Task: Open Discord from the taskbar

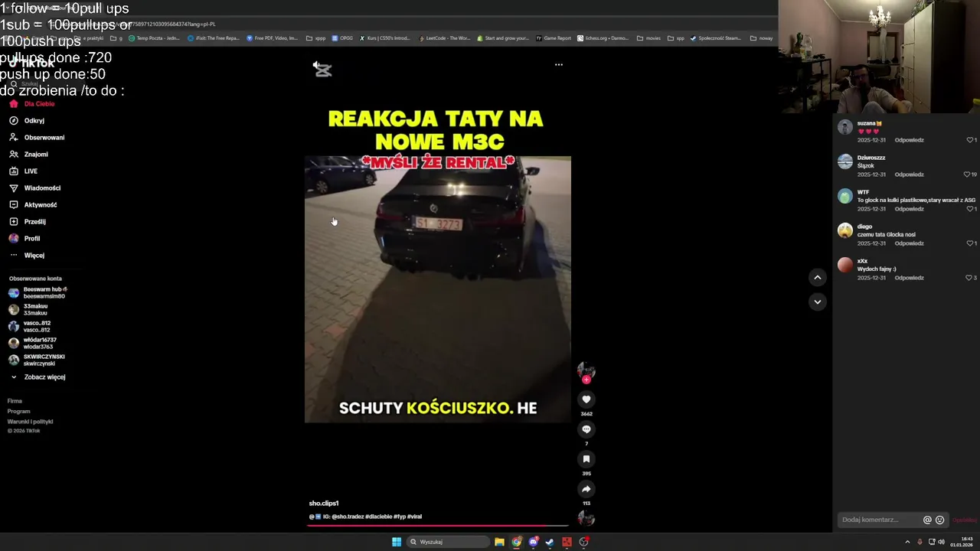Action: point(534,542)
